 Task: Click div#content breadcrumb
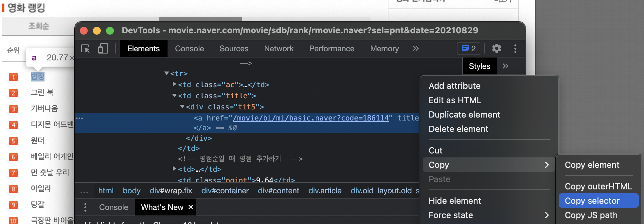pyautogui.click(x=278, y=191)
